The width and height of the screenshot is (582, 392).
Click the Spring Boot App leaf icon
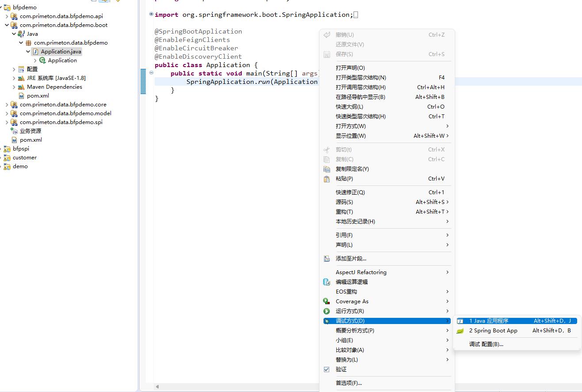(460, 331)
